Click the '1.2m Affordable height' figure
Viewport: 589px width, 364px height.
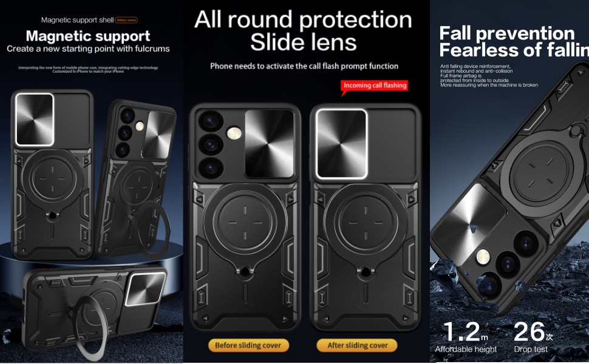click(466, 337)
